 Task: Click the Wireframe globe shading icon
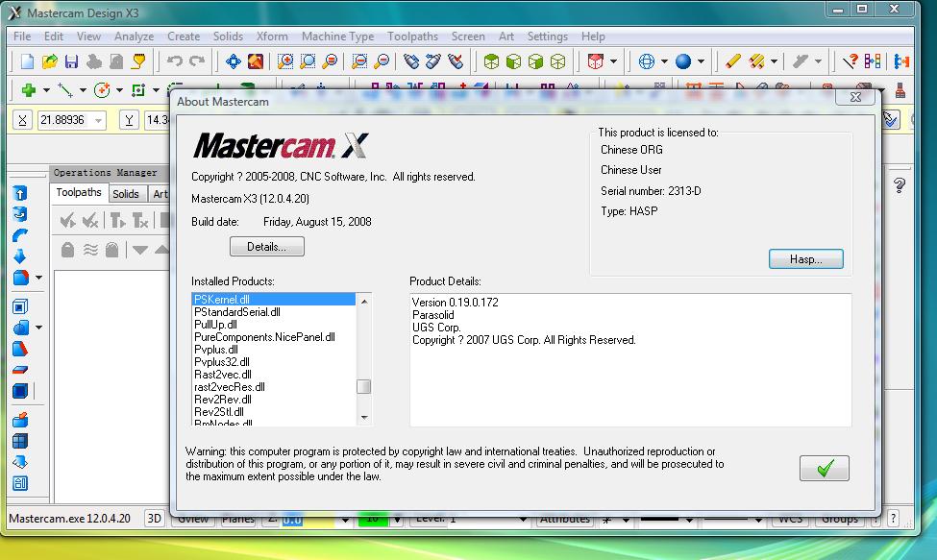pyautogui.click(x=647, y=61)
